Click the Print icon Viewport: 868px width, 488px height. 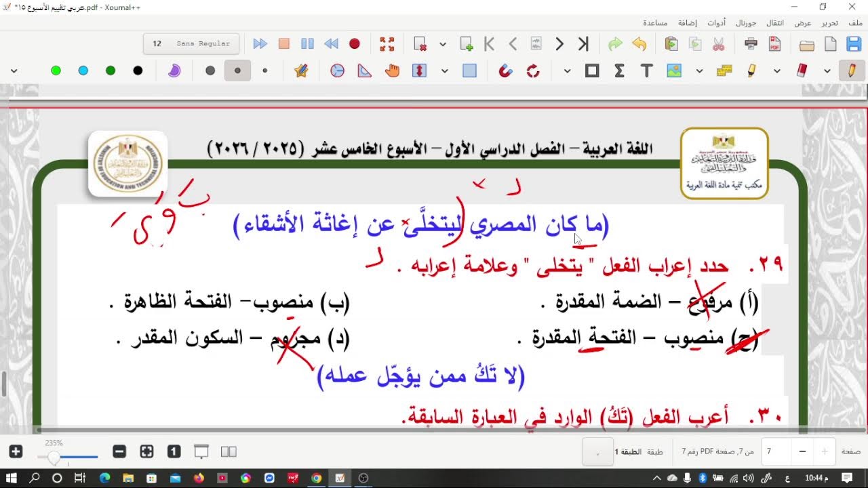751,44
